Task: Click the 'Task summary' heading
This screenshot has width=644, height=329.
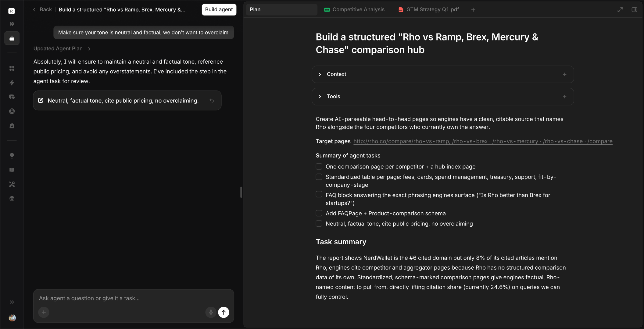Action: pyautogui.click(x=341, y=242)
